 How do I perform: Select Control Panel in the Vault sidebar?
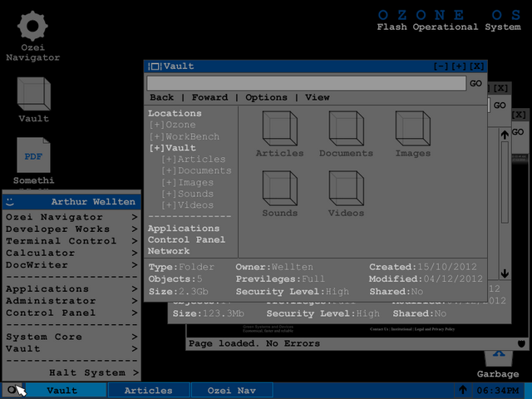[x=186, y=239]
